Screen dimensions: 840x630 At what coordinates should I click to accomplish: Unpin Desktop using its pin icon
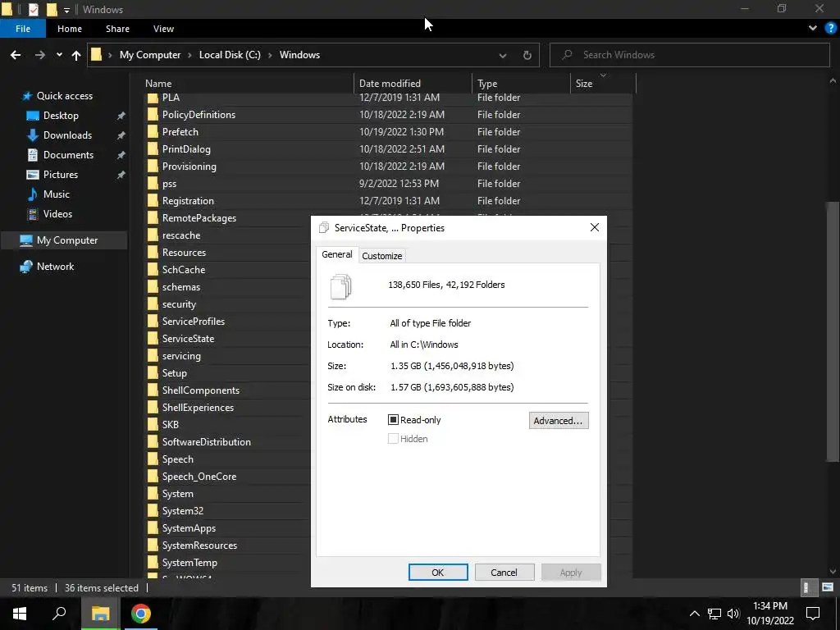click(x=121, y=116)
